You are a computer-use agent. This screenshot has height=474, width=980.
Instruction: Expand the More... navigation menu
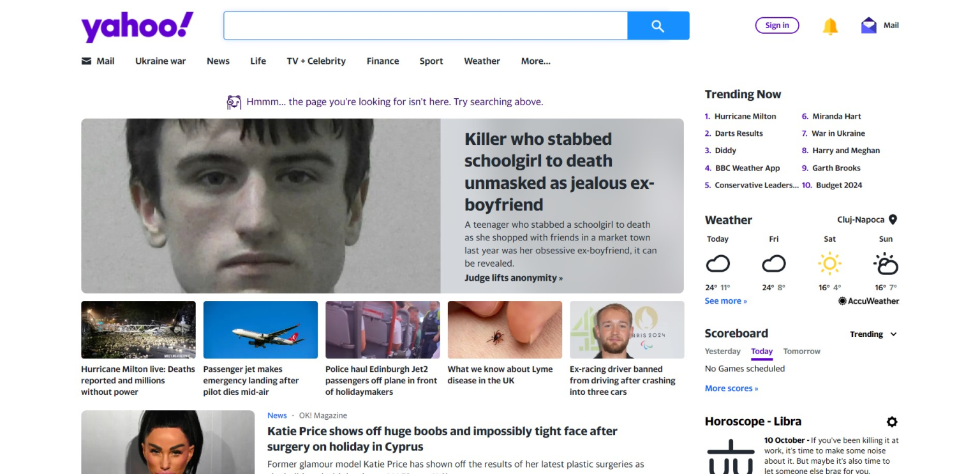click(x=535, y=61)
